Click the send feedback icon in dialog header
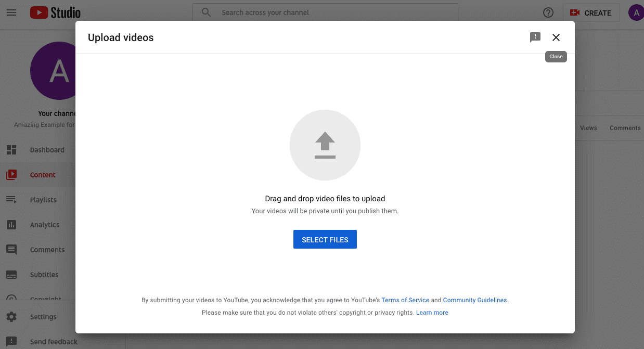 535,37
